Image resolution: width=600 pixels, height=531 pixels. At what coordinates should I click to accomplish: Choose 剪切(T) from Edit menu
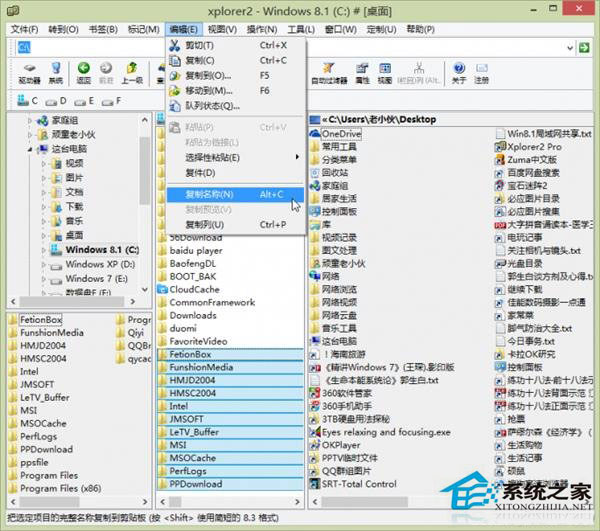235,46
